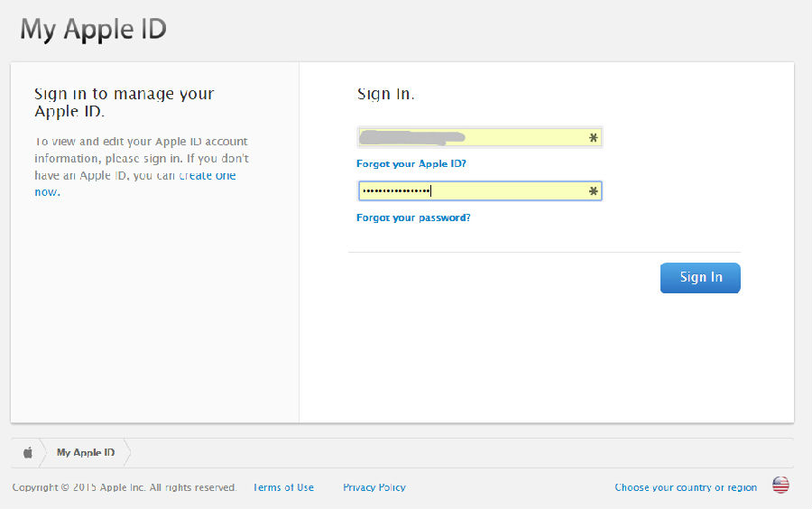Click the Copyright 2015 Apple Inc. text
Screen dimensions: 812x509
tap(125, 487)
